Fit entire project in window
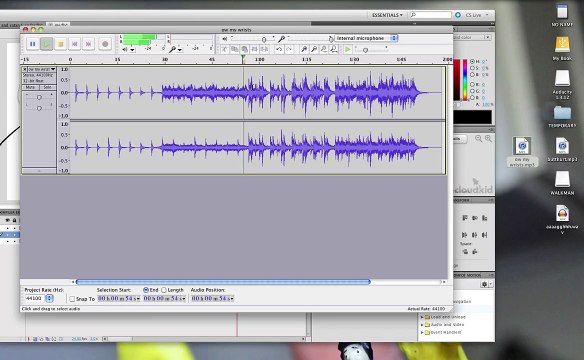Viewport: 584px width, 360px height. tap(334, 49)
